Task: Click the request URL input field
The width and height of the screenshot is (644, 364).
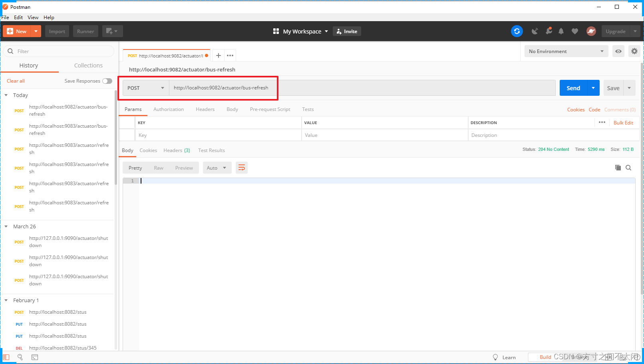Action: pyautogui.click(x=362, y=88)
